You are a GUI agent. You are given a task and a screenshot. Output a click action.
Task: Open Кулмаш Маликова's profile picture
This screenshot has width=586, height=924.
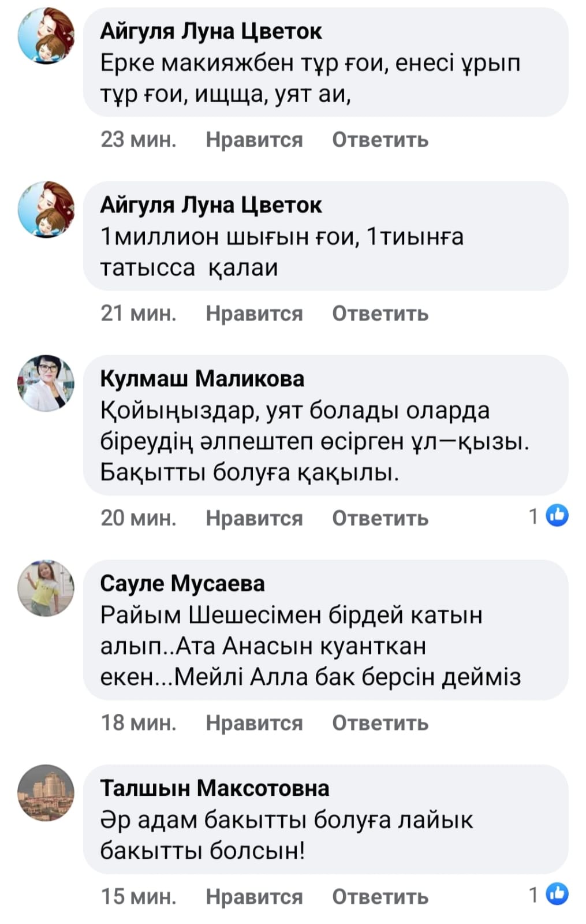[46, 383]
